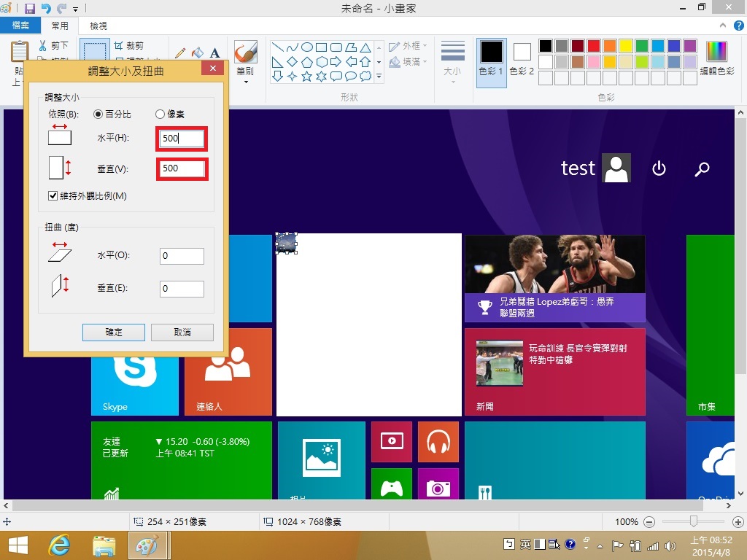Viewport: 747px width, 560px height.
Task: Click the vertical scrollbar down arrow
Action: tap(740, 494)
